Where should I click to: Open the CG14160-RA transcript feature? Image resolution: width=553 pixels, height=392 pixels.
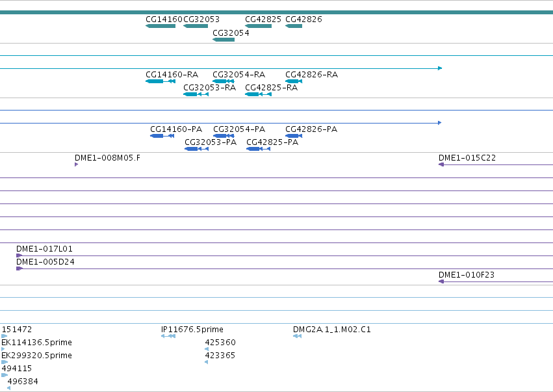(161, 81)
